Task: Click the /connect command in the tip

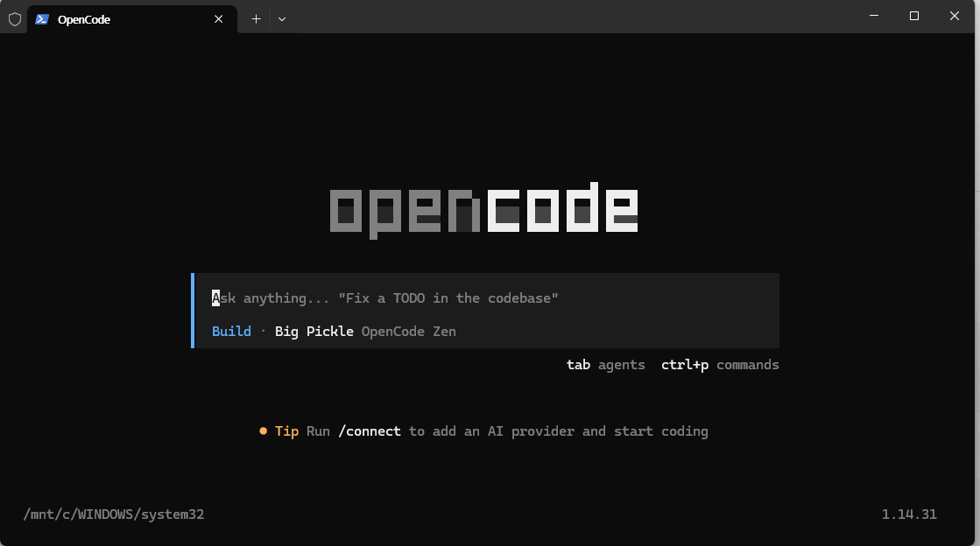Action: click(x=370, y=431)
